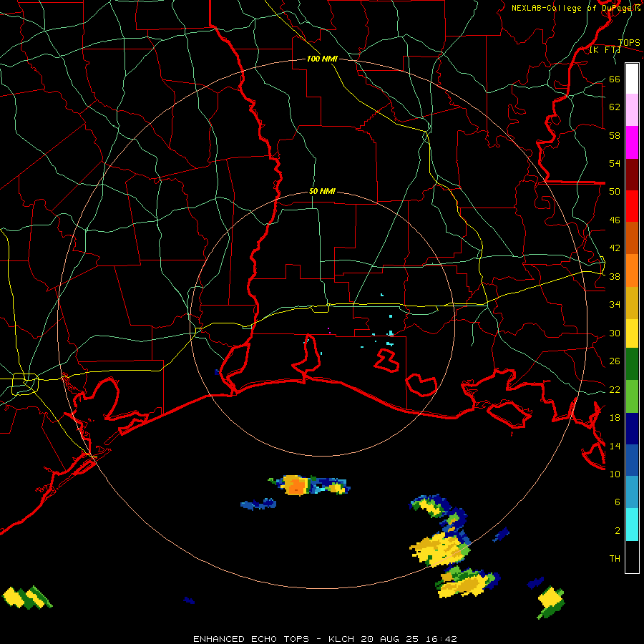Click the bright red legend swatch
This screenshot has height=644, width=644.
pos(632,206)
